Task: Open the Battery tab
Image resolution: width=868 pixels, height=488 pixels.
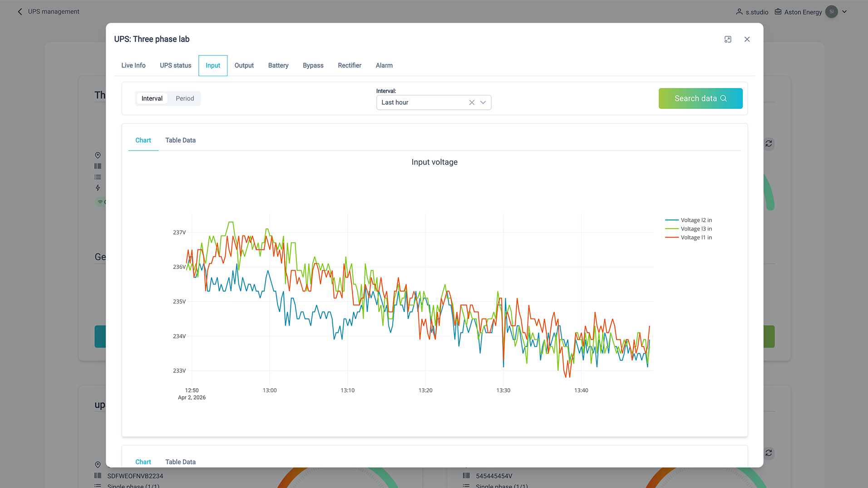Action: tap(278, 66)
